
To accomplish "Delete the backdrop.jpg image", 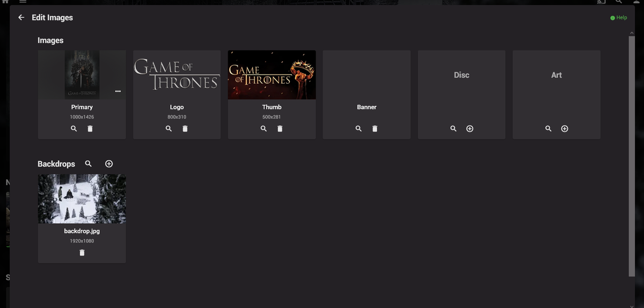I will 82,253.
